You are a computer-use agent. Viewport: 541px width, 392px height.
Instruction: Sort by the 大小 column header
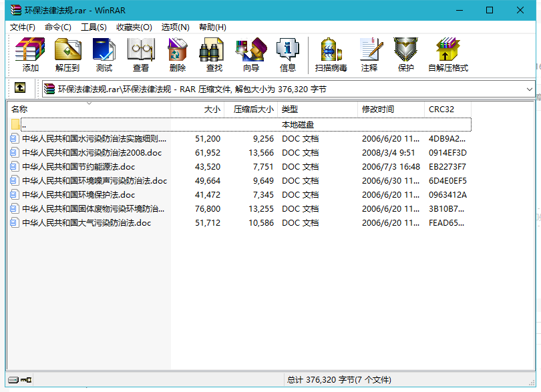click(198, 110)
